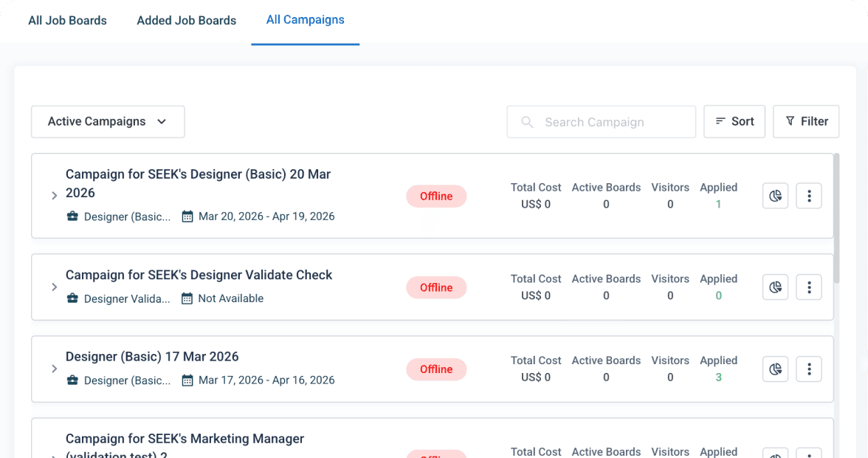Click Offline badge on Designer Validate Check campaign

[x=436, y=287]
